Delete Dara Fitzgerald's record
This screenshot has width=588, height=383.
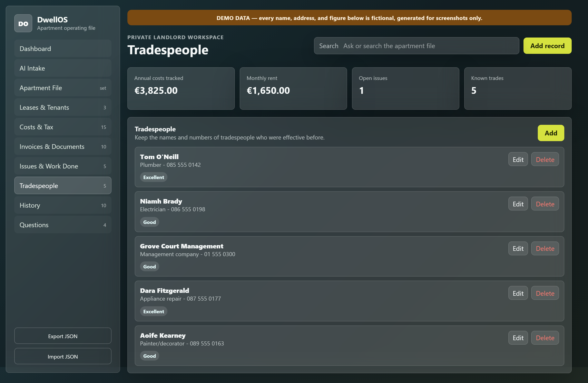coord(545,293)
